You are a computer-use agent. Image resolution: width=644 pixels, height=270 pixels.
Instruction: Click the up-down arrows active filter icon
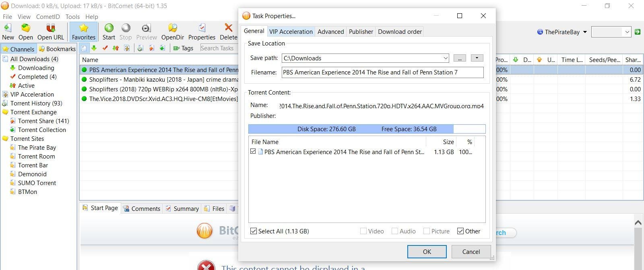[116, 48]
